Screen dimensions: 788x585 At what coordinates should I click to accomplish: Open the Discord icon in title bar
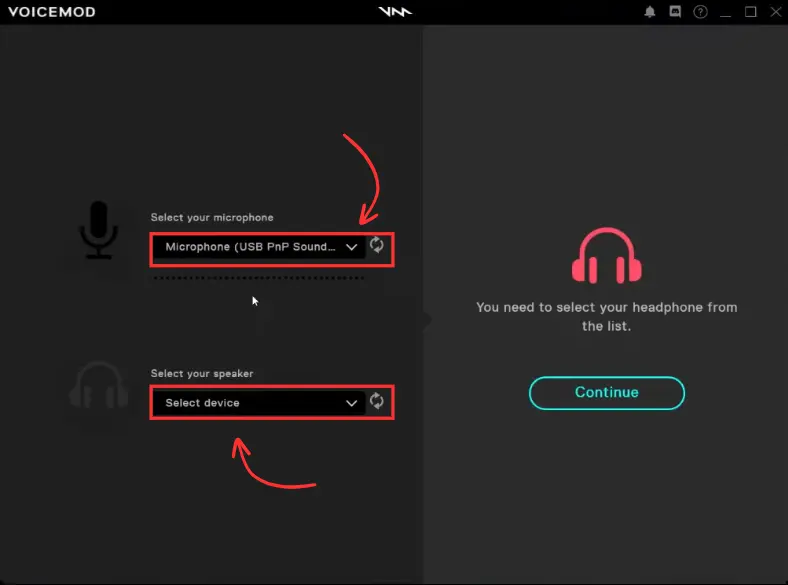[x=675, y=12]
